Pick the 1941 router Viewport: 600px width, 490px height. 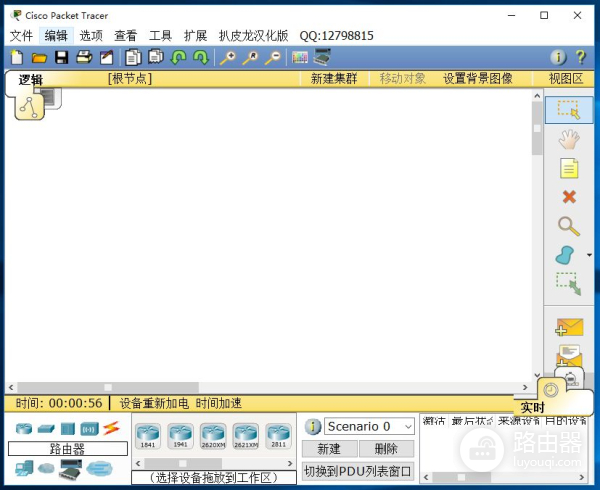180,436
